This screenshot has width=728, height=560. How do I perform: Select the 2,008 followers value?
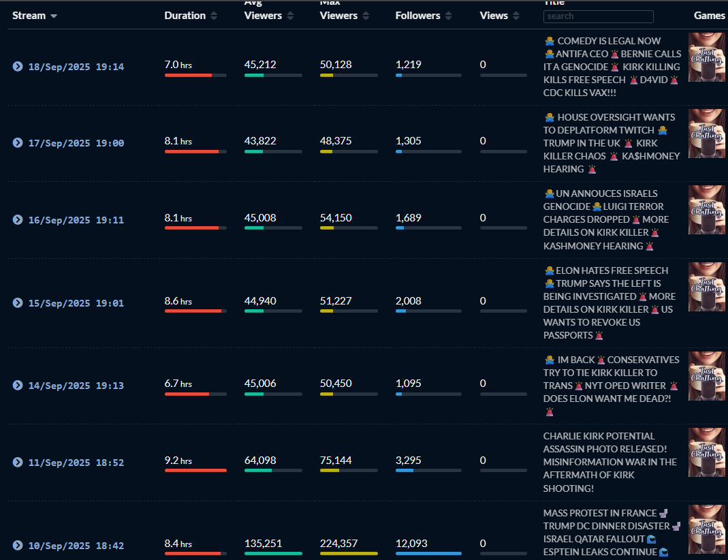409,301
